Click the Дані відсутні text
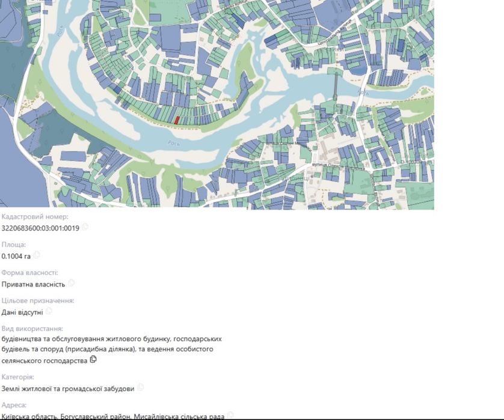Viewport: 504px width, 420px height. 22,312
